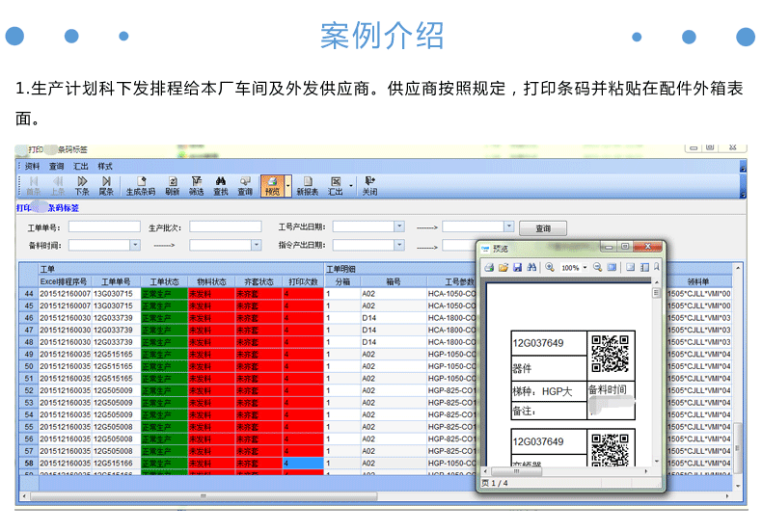Click the 新报表 new report icon
Image resolution: width=762 pixels, height=532 pixels.
[x=307, y=184]
